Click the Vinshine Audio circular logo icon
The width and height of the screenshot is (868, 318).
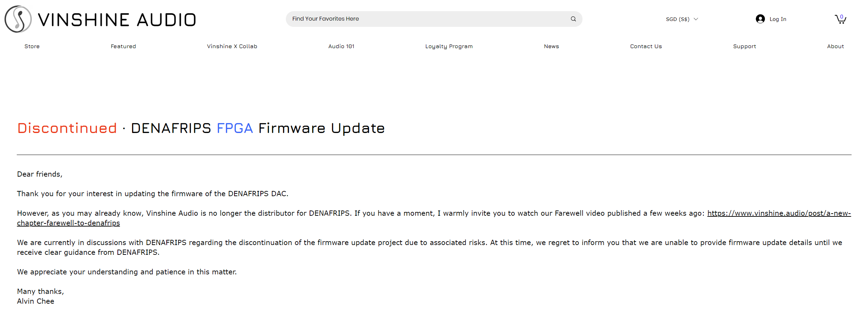point(18,19)
